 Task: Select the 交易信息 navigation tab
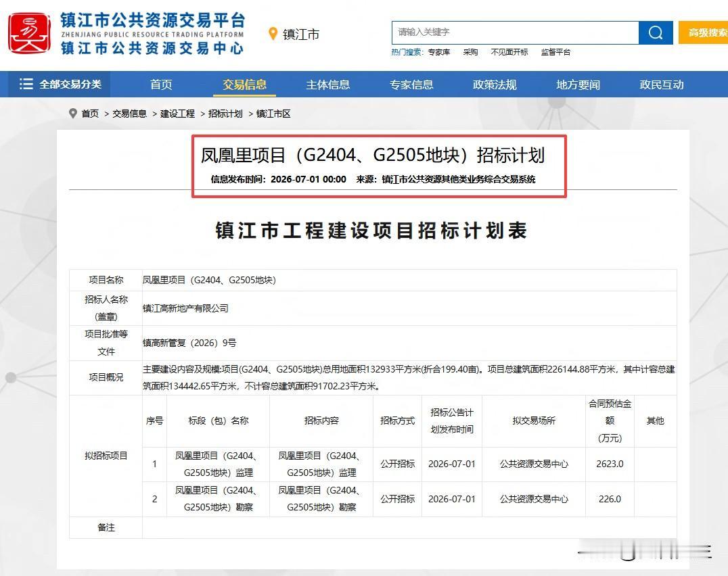244,85
